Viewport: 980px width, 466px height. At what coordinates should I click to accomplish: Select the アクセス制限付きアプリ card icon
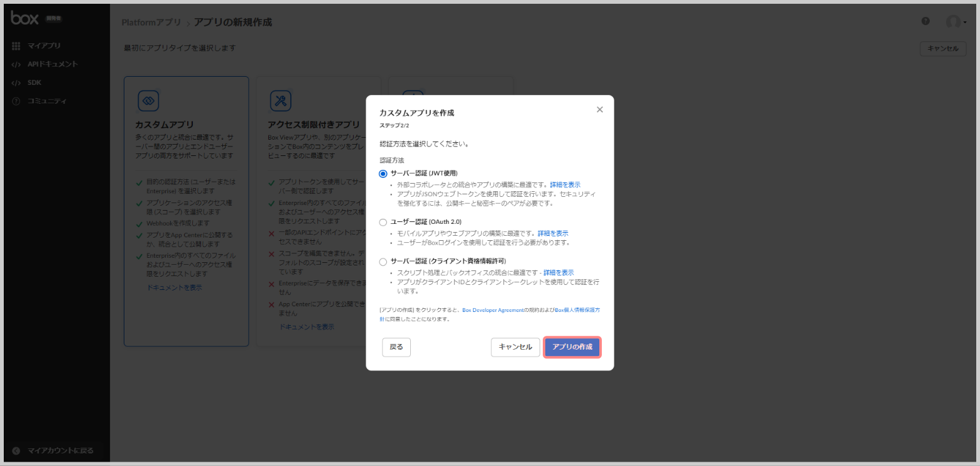(x=280, y=100)
